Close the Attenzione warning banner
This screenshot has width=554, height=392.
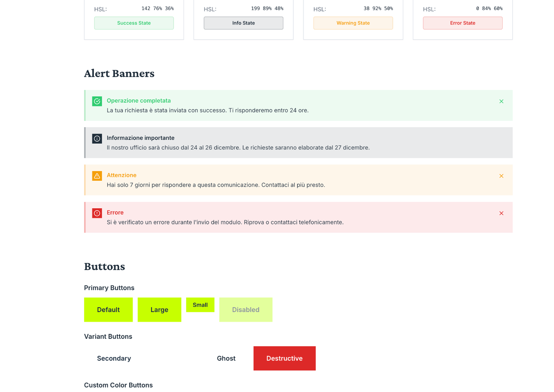tap(501, 176)
